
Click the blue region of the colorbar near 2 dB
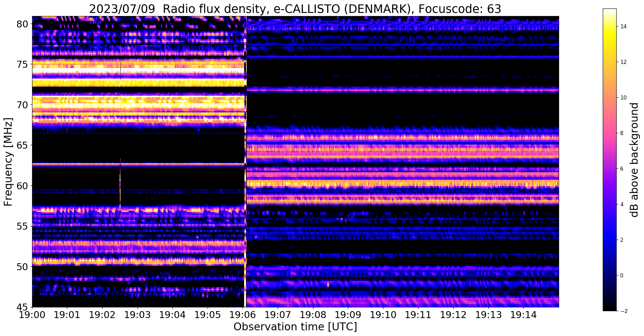(609, 240)
